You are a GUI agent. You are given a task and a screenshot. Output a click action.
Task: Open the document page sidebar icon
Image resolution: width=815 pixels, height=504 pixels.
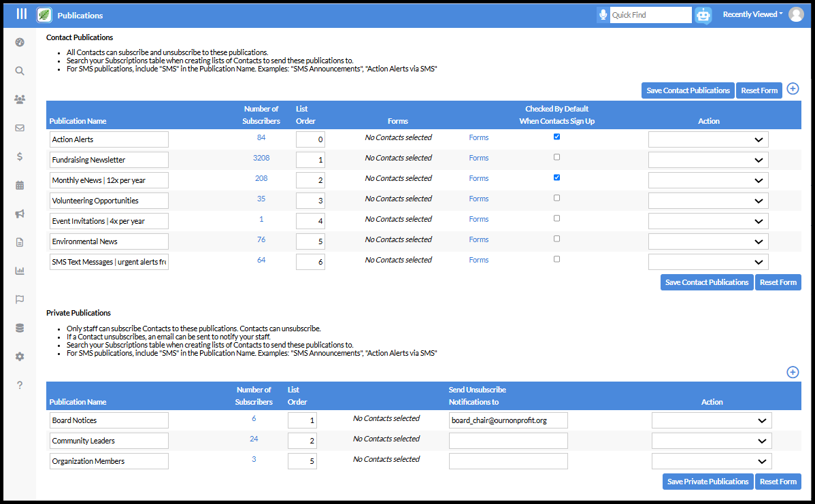click(x=20, y=242)
